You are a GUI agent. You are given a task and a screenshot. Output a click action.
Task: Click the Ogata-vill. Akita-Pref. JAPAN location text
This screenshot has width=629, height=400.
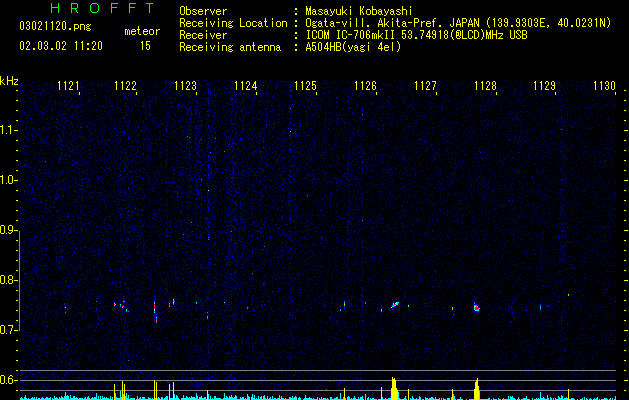point(458,23)
